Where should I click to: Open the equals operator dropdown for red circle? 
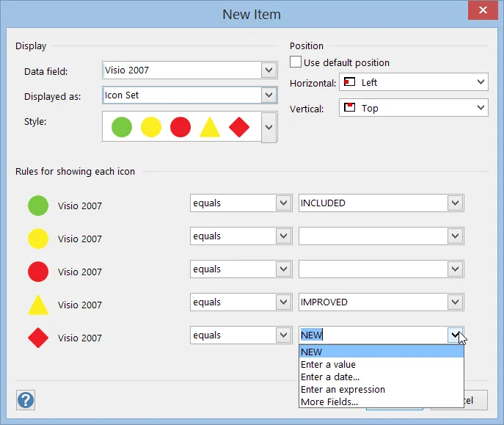[283, 269]
